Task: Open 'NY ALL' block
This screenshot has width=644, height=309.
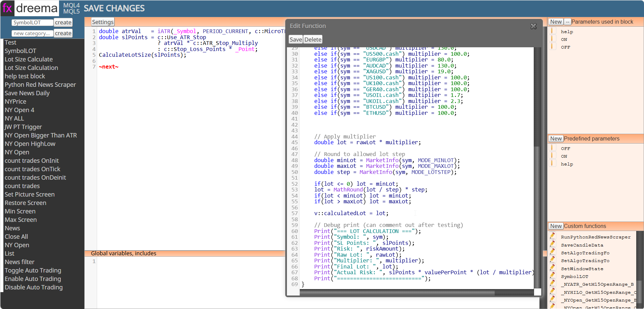Action: pyautogui.click(x=14, y=119)
